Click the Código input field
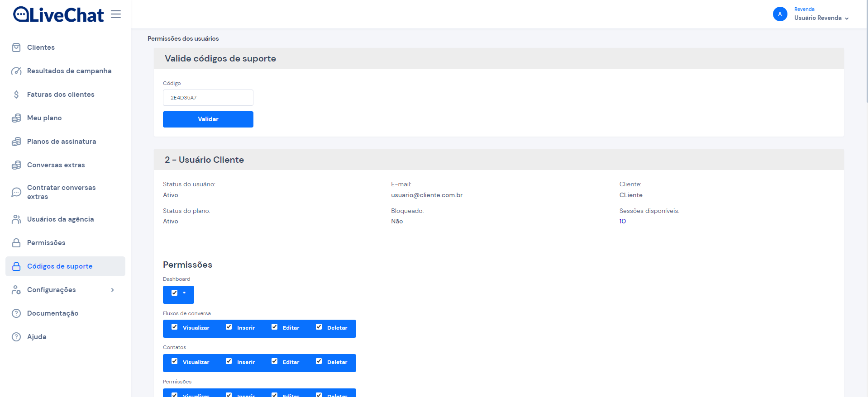Screen dimensions: 868x397 (208, 98)
